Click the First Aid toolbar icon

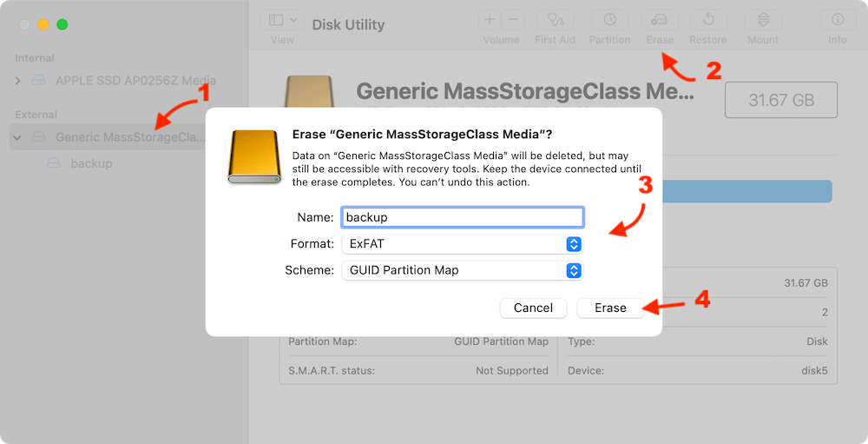(x=556, y=21)
